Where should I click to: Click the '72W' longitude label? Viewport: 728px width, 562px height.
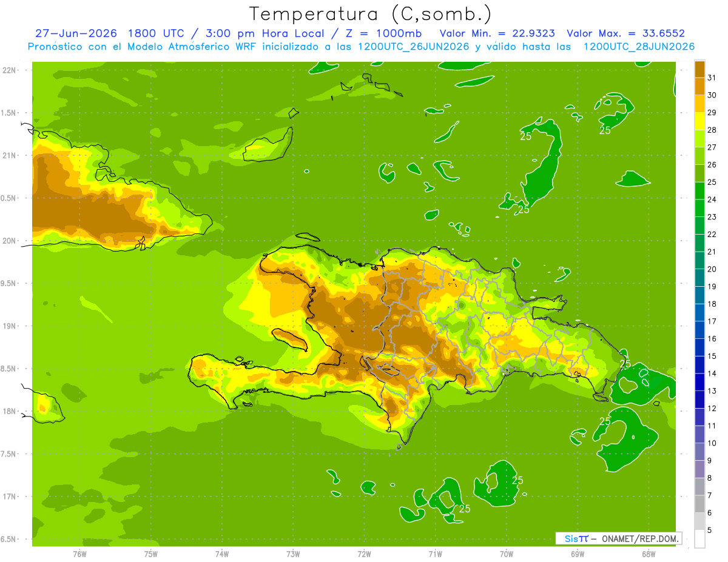pos(364,554)
